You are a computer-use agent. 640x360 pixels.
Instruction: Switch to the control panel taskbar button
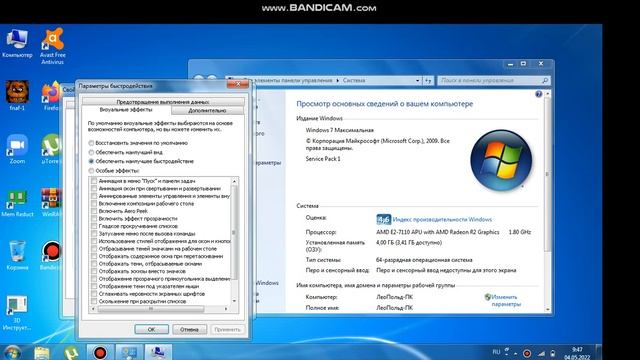point(129,352)
